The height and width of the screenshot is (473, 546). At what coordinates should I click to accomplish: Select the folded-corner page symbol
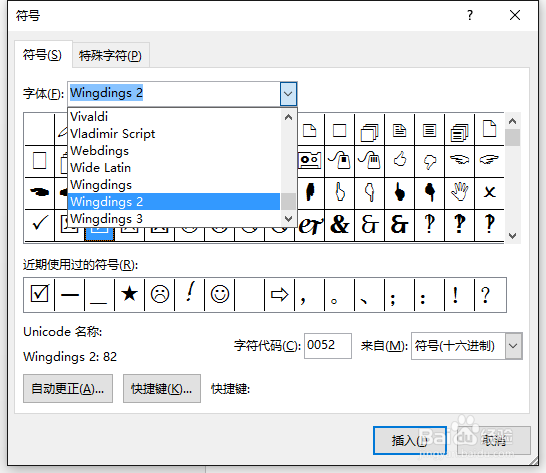click(309, 130)
